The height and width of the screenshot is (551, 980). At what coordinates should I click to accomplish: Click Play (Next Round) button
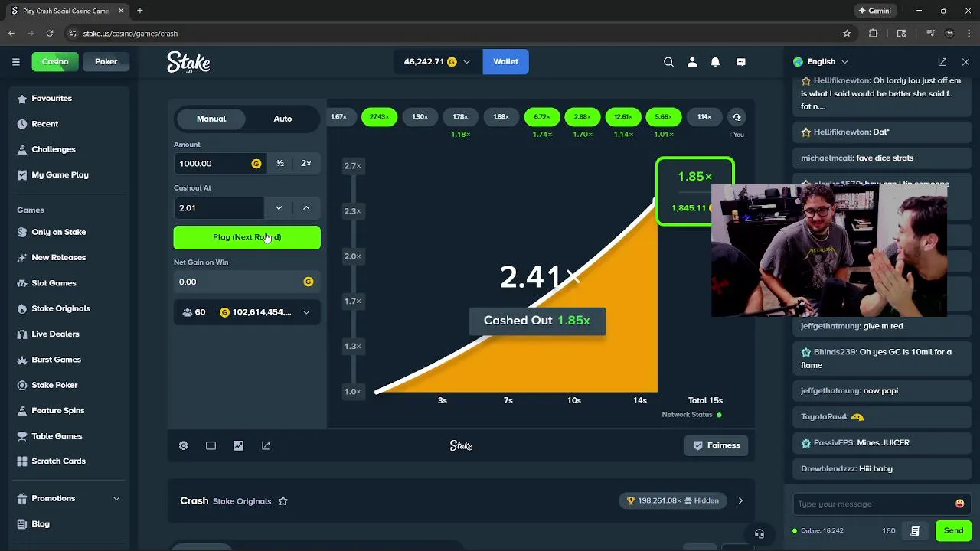247,237
